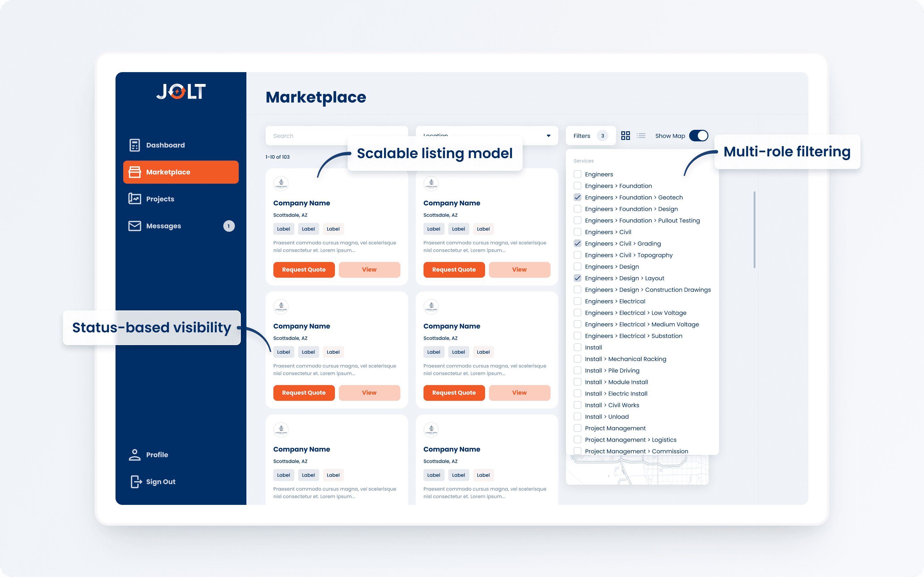Switch to grid view icon

coord(625,136)
